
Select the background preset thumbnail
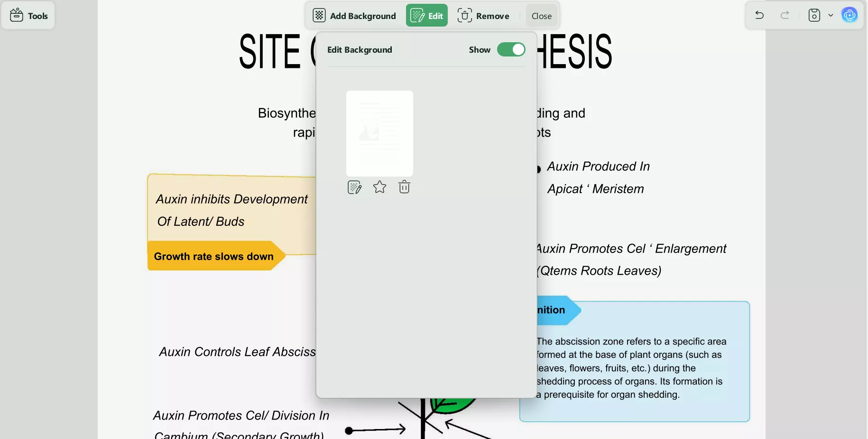pyautogui.click(x=379, y=133)
